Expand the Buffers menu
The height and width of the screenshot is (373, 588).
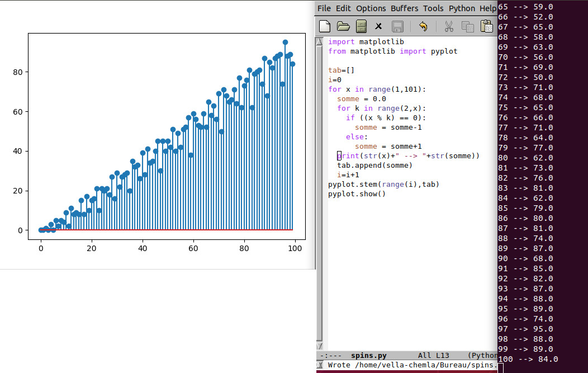click(404, 8)
